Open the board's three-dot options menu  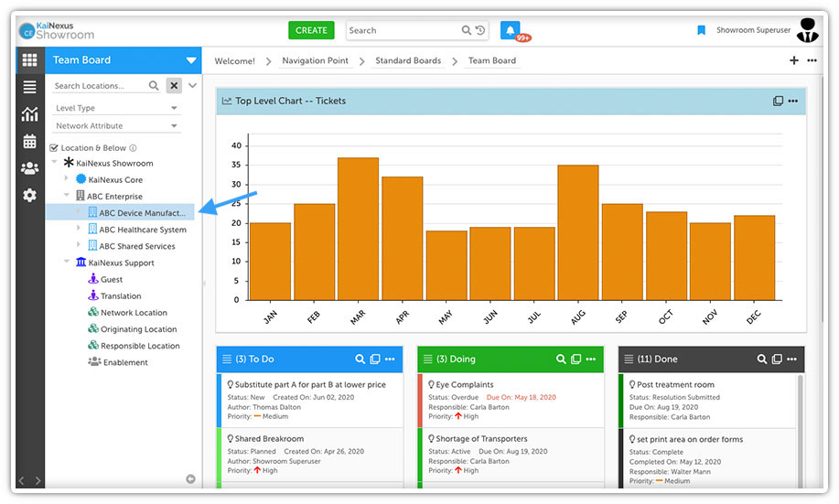click(812, 60)
